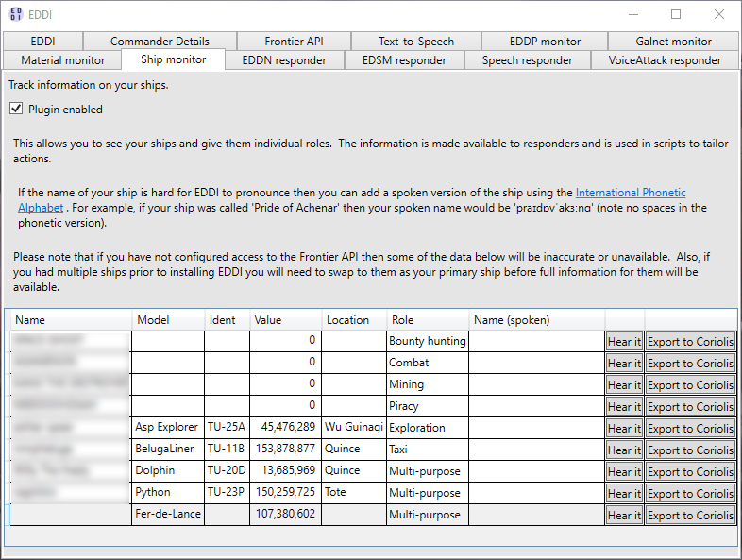The height and width of the screenshot is (560, 742).
Task: Switch to the Text-to-Speech tab
Action: (416, 42)
